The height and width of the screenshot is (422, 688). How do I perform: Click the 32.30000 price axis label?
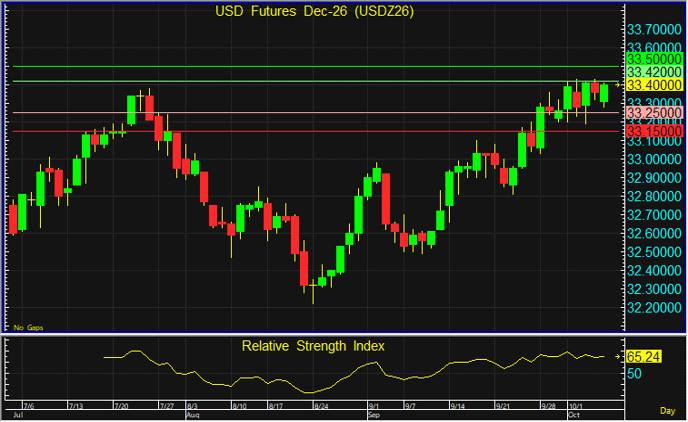pyautogui.click(x=654, y=290)
